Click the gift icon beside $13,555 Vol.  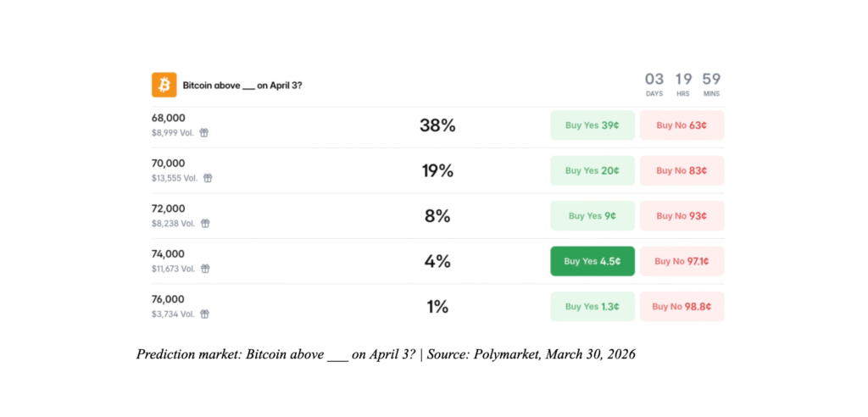[208, 178]
